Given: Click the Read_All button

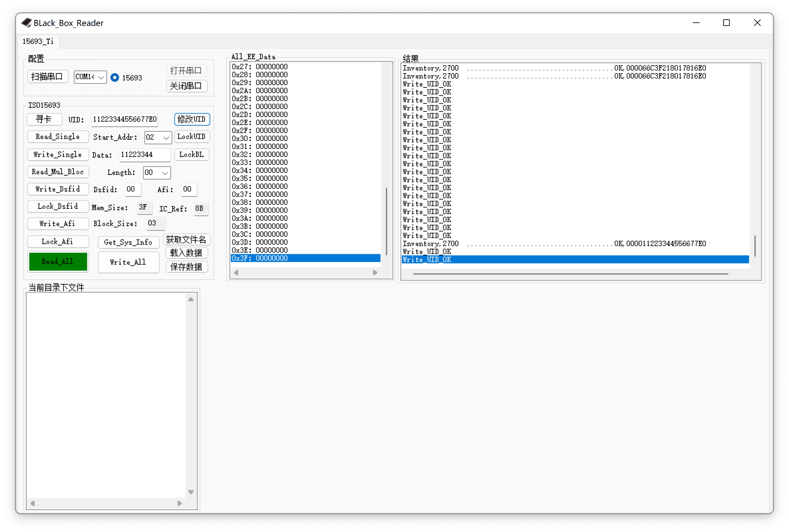Looking at the screenshot, I should [x=58, y=261].
